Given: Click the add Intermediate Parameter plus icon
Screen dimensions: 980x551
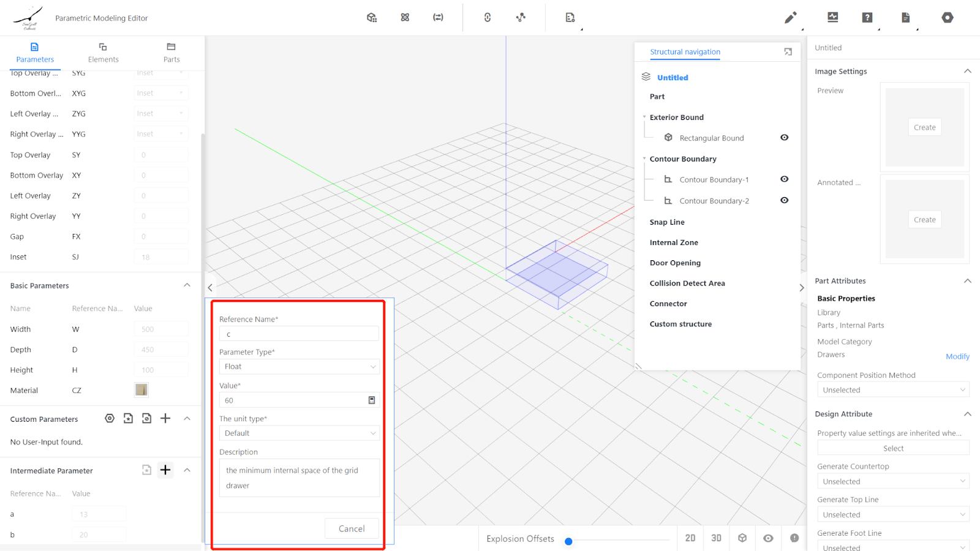Looking at the screenshot, I should pos(165,470).
